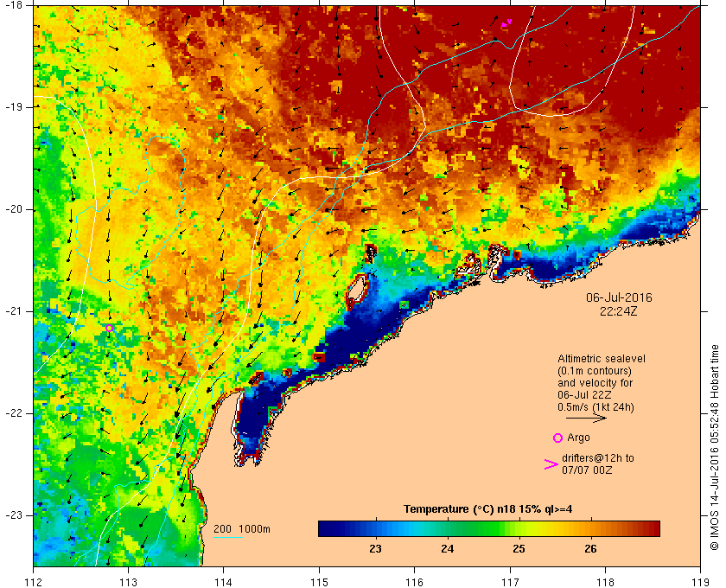Click the 'and velocity for' legend text
The height and width of the screenshot is (588, 726).
pyautogui.click(x=595, y=383)
